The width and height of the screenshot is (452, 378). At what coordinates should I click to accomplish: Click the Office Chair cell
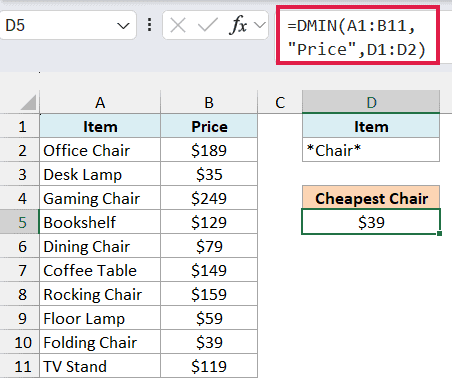point(100,150)
